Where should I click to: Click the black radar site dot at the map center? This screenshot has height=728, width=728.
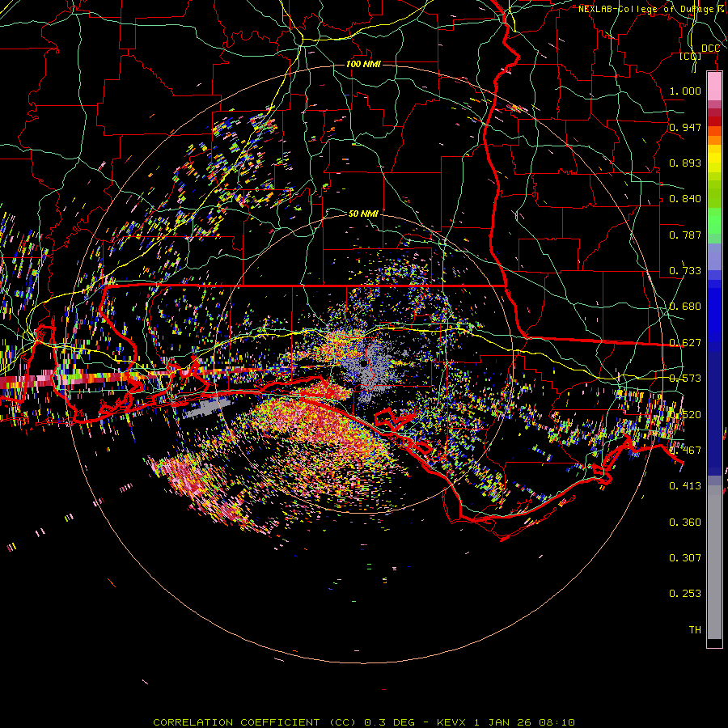pyautogui.click(x=363, y=364)
